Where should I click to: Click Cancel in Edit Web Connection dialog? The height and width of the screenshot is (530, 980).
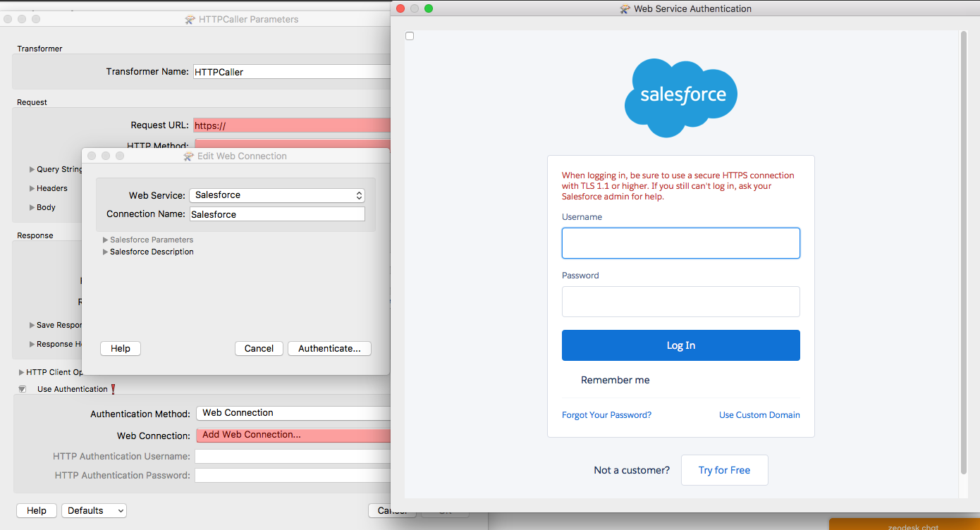(x=259, y=348)
